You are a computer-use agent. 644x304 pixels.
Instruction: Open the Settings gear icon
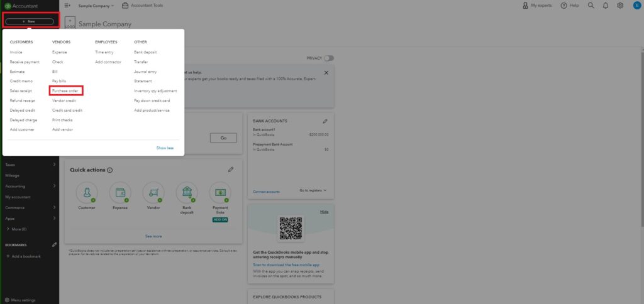coord(620,6)
